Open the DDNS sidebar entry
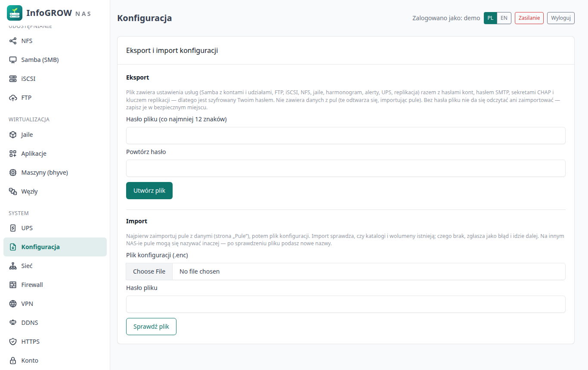The height and width of the screenshot is (370, 588). click(55, 323)
